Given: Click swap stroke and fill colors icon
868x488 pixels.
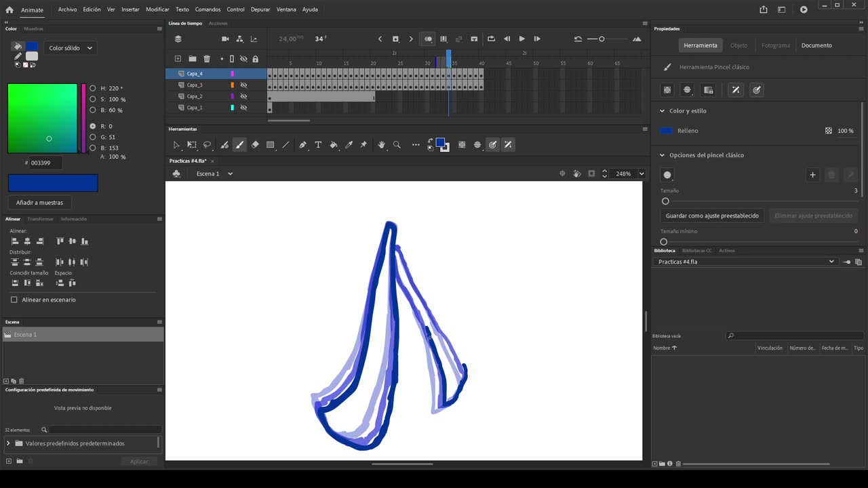Looking at the screenshot, I should tap(430, 141).
